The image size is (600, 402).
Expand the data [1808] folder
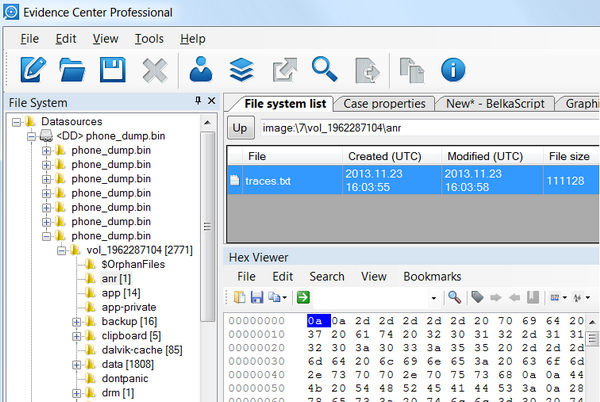click(77, 365)
